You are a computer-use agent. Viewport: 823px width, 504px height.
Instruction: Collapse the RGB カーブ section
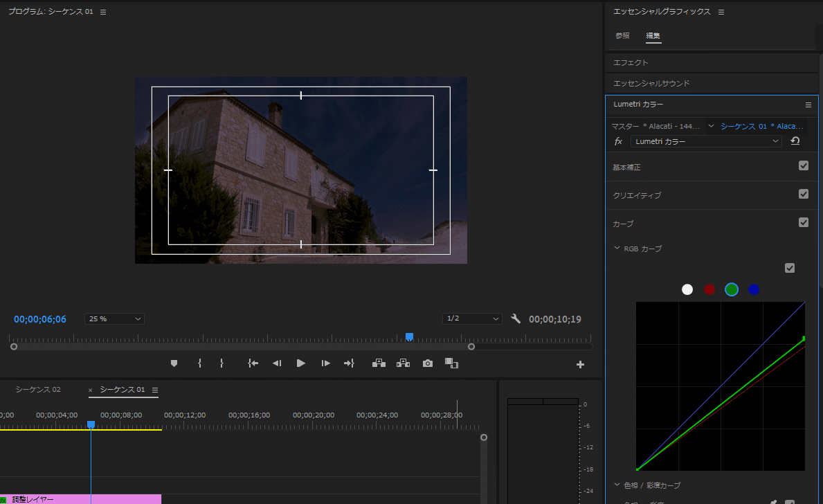tap(617, 249)
